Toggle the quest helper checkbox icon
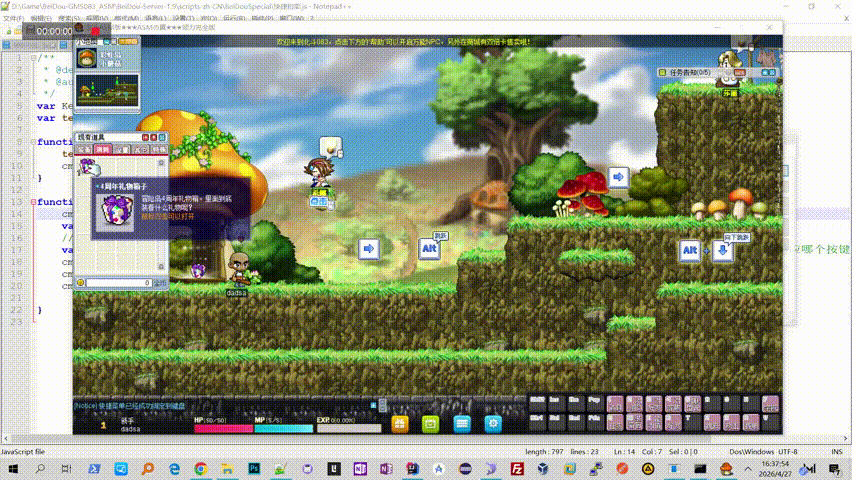The image size is (852, 480). tap(662, 72)
